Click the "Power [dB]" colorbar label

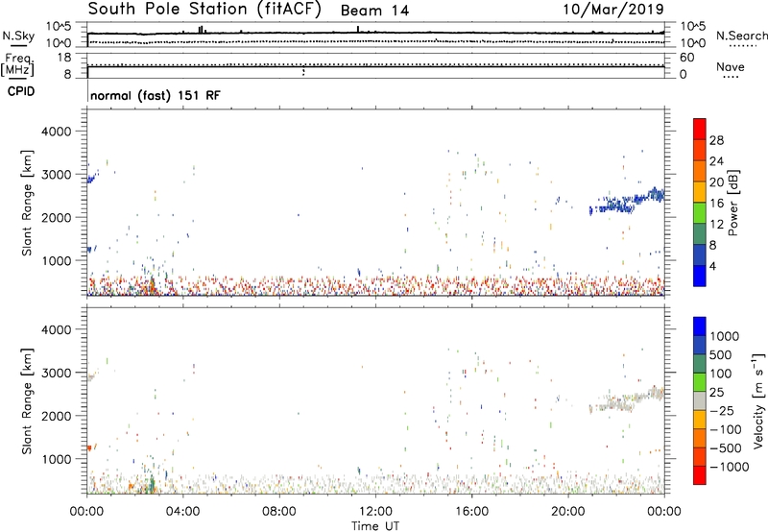click(x=732, y=203)
